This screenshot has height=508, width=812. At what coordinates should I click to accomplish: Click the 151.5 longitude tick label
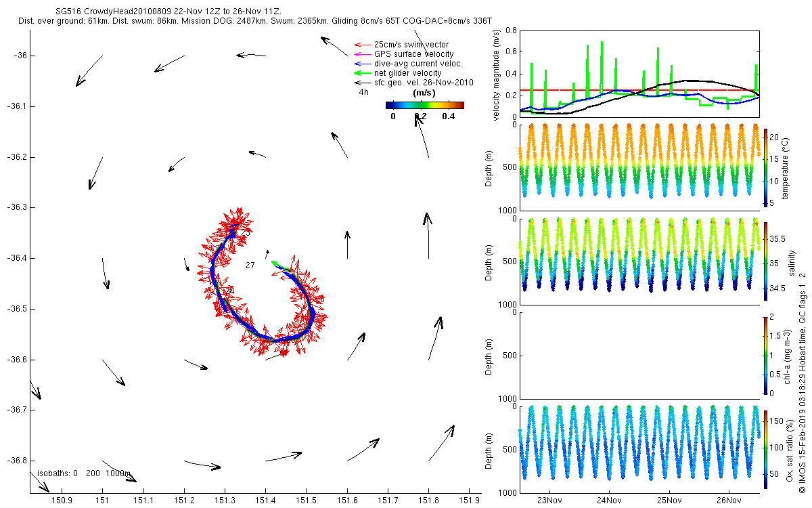pos(307,500)
